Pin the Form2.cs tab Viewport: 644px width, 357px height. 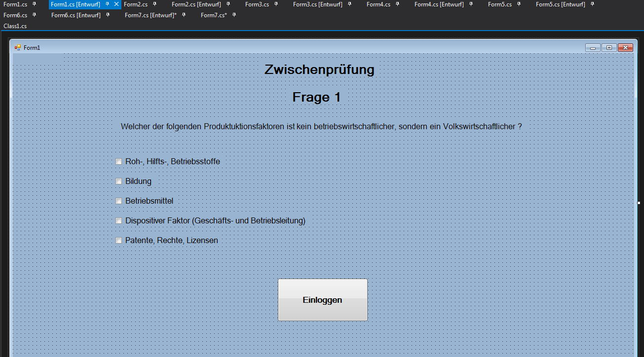pos(155,4)
